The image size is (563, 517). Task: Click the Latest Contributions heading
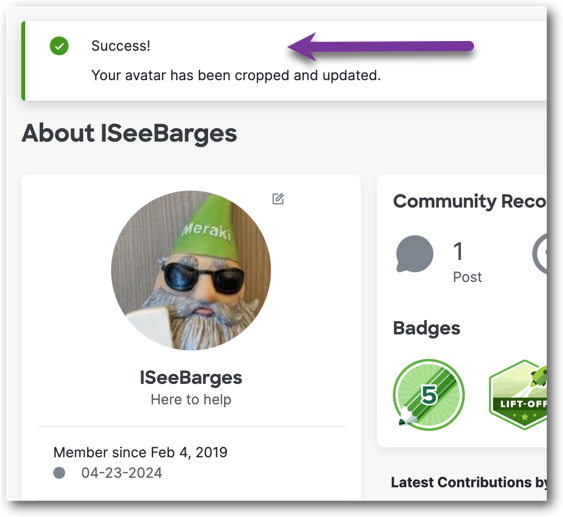469,482
